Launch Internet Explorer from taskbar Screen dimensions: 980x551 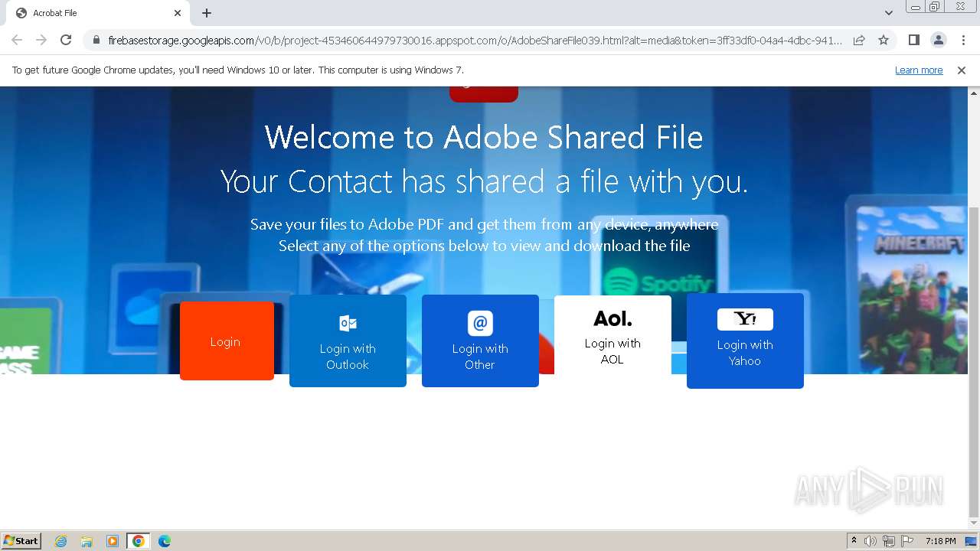[x=60, y=541]
